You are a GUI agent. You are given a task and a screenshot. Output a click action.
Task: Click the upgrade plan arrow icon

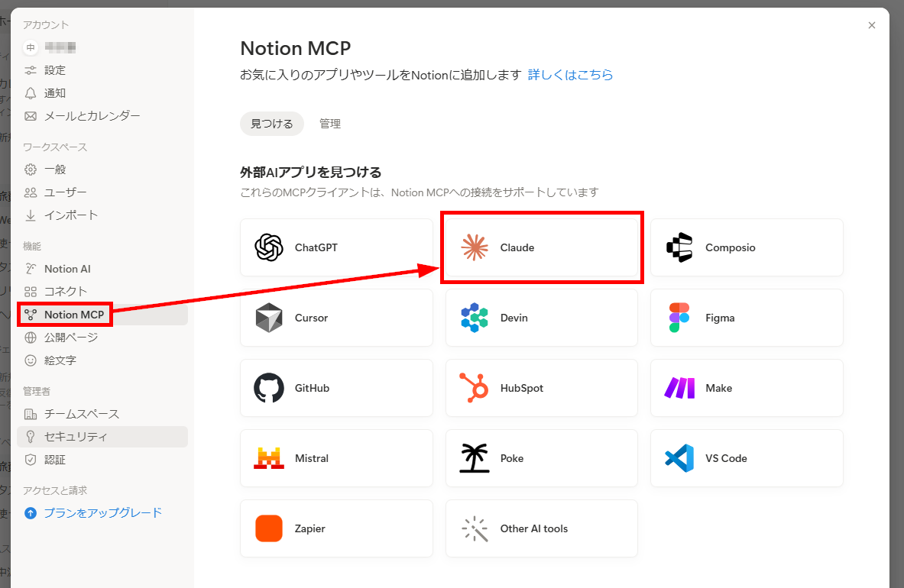pyautogui.click(x=31, y=512)
